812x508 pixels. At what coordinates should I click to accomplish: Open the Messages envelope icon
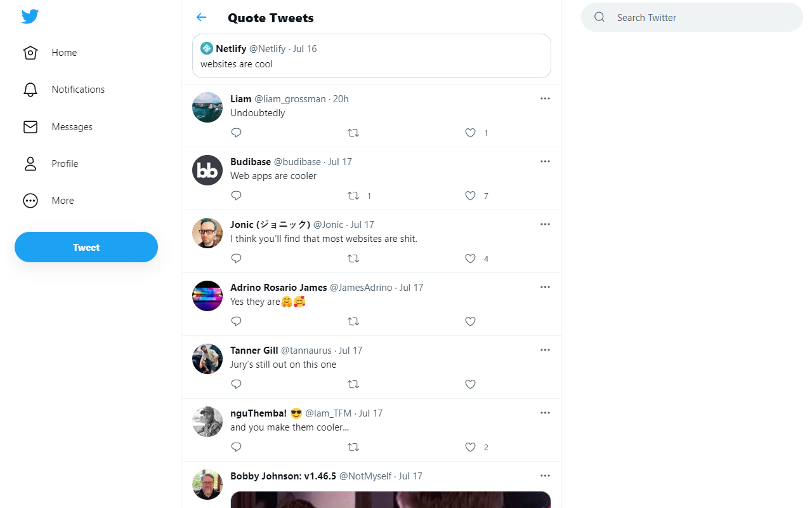(30, 126)
